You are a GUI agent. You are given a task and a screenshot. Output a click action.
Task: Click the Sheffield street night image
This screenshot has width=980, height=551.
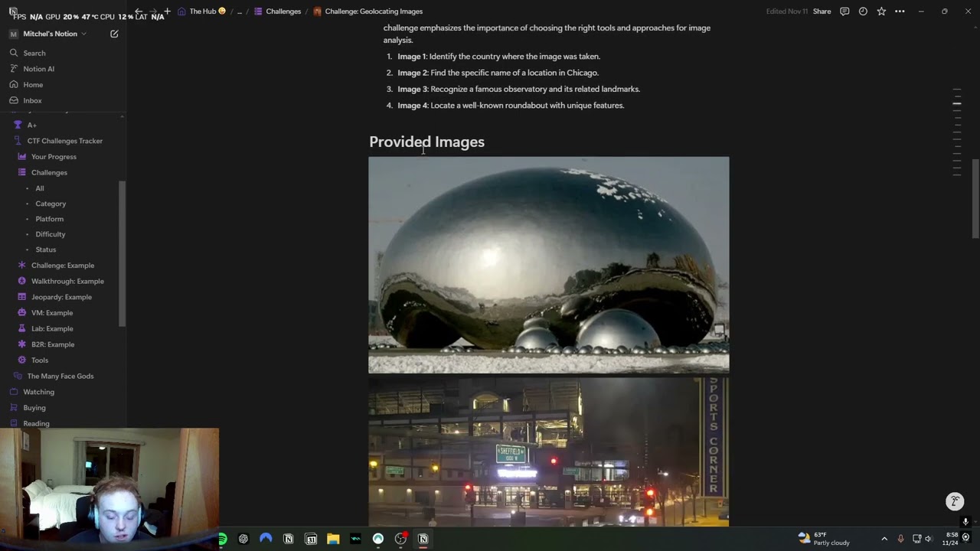(549, 452)
